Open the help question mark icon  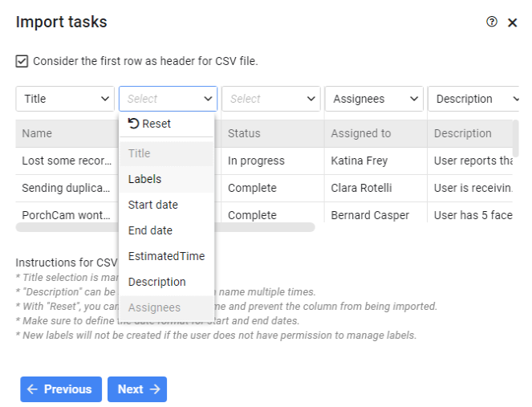(x=492, y=22)
